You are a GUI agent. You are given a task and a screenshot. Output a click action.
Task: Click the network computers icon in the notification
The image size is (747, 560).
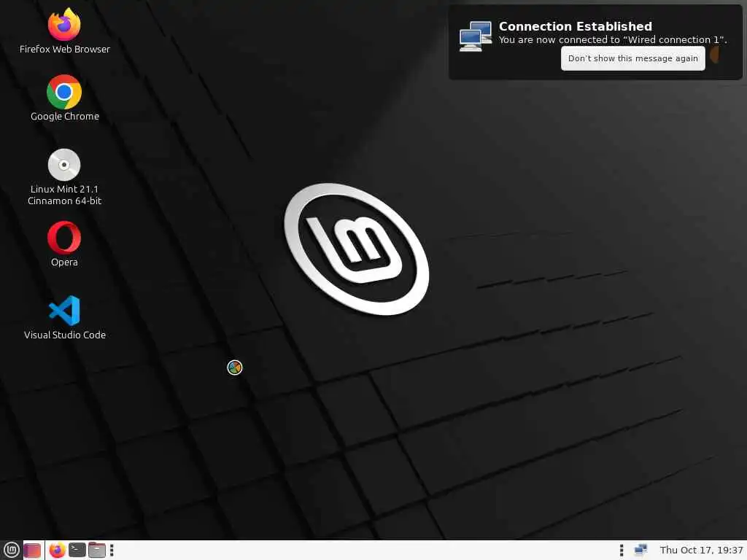coord(476,36)
